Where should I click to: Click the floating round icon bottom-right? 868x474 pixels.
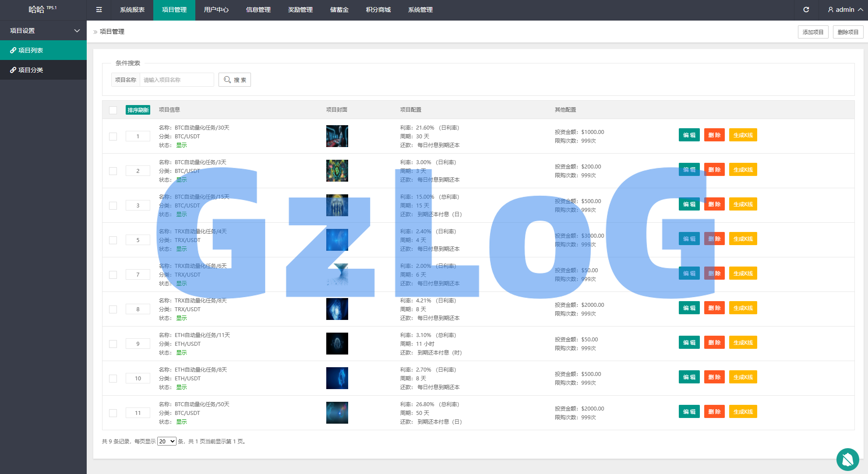coord(847,459)
